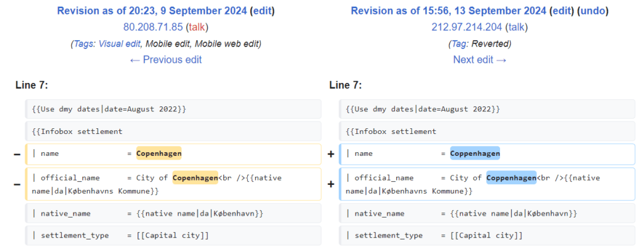Click highlighted Copenhagen in removed name line
Viewport: 644px width, 249px height.
tap(159, 153)
